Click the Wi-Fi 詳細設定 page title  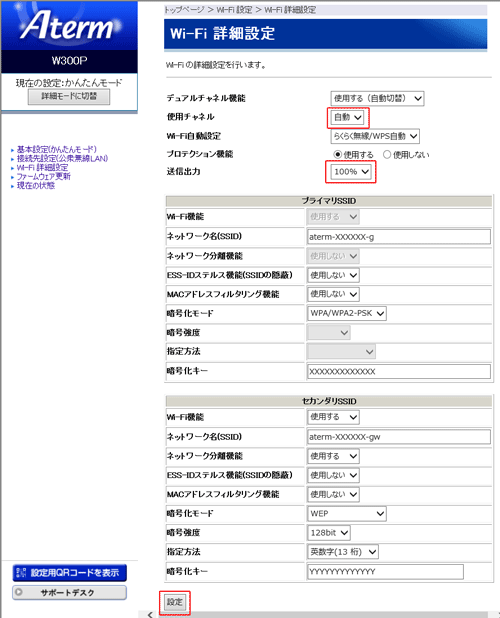click(222, 34)
